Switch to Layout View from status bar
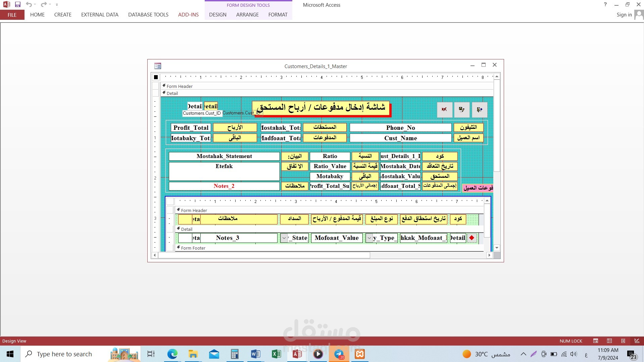Viewport: 644px width, 362px height. [623, 341]
